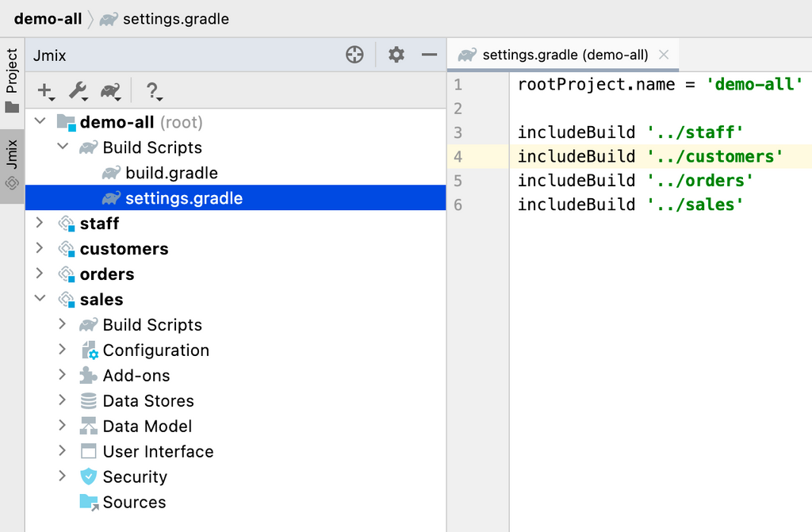The image size is (812, 532).
Task: Expand the Data Model node
Action: [63, 426]
